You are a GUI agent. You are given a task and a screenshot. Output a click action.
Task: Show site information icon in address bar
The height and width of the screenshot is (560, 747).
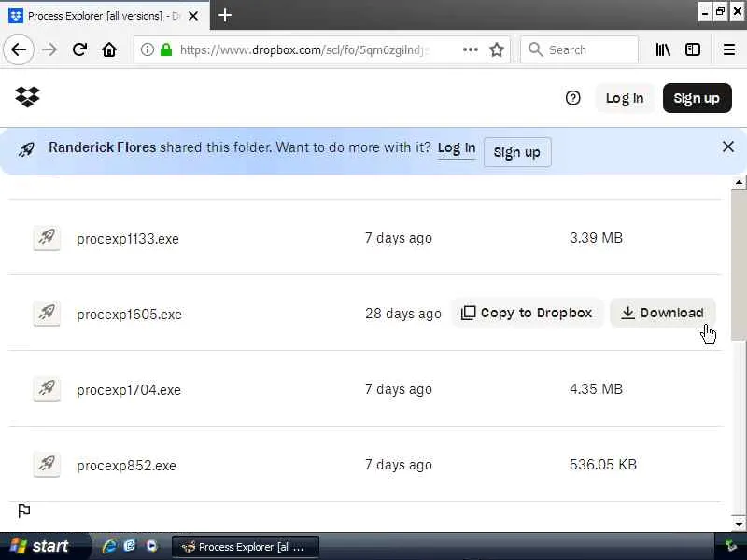tap(148, 49)
